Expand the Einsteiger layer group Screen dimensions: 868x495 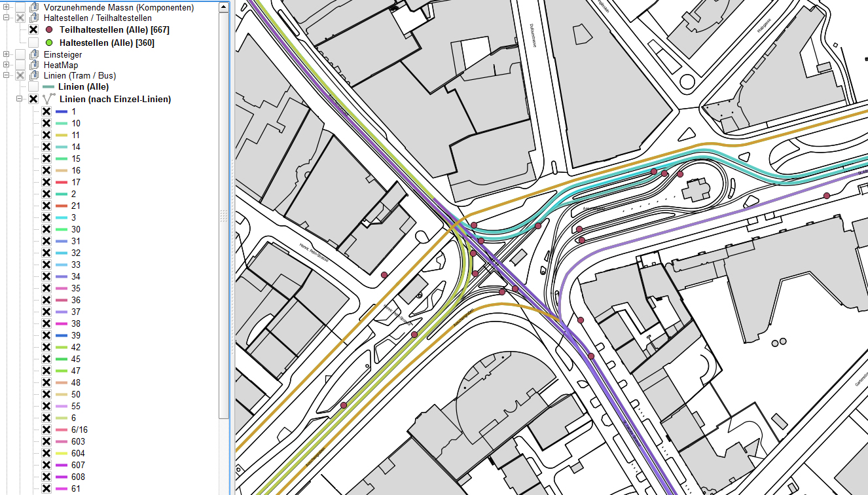[6, 54]
